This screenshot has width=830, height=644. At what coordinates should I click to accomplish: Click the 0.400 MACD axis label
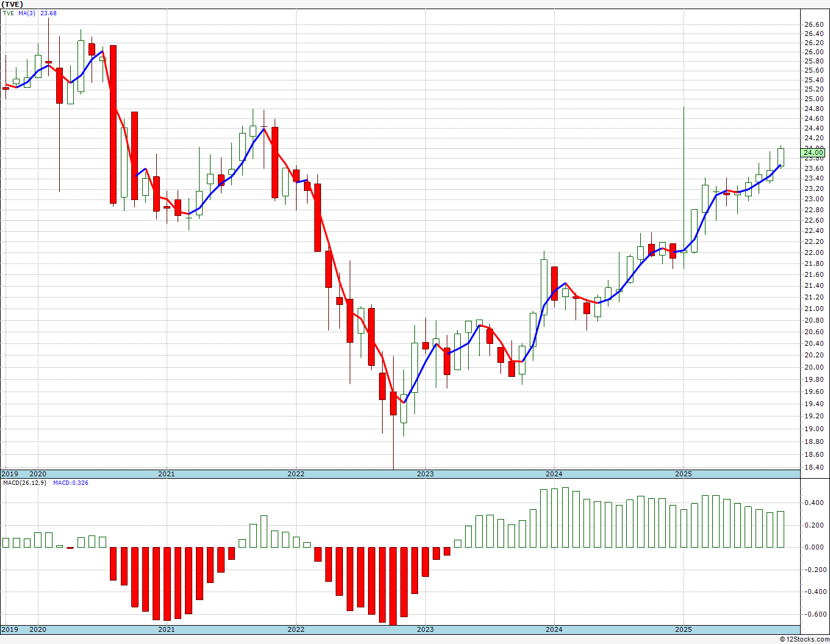[x=814, y=503]
